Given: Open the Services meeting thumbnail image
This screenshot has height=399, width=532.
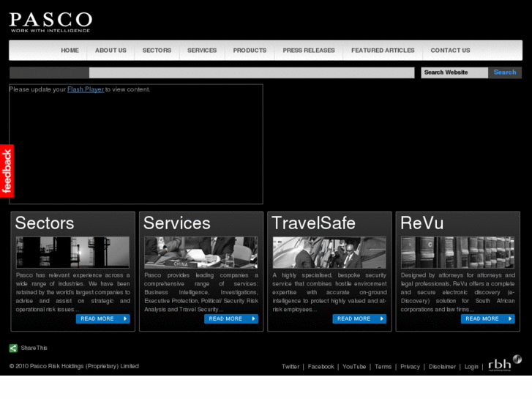Looking at the screenshot, I should coord(201,253).
